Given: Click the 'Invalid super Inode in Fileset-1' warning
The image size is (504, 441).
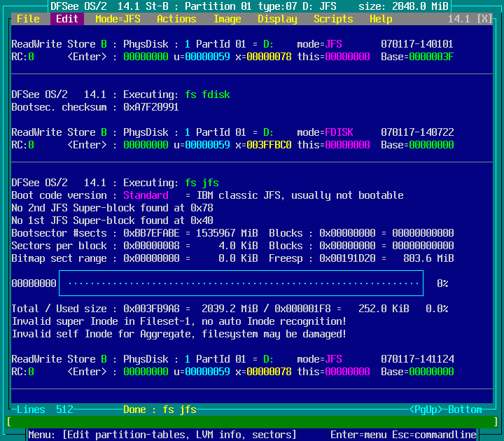Looking at the screenshot, I should point(178,321).
